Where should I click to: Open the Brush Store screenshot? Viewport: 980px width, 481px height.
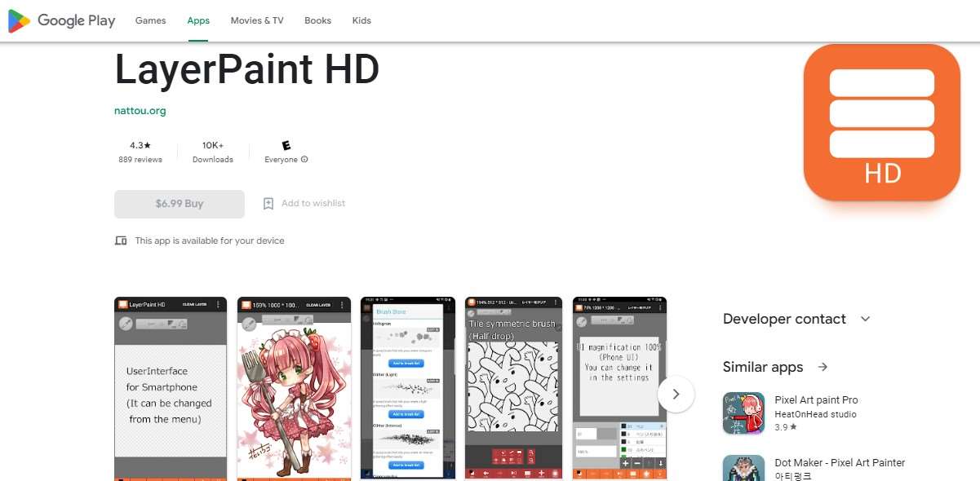pyautogui.click(x=407, y=388)
